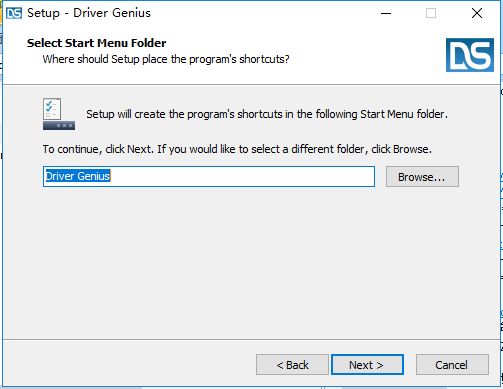Click the Start Menu checklist icon

click(x=59, y=114)
